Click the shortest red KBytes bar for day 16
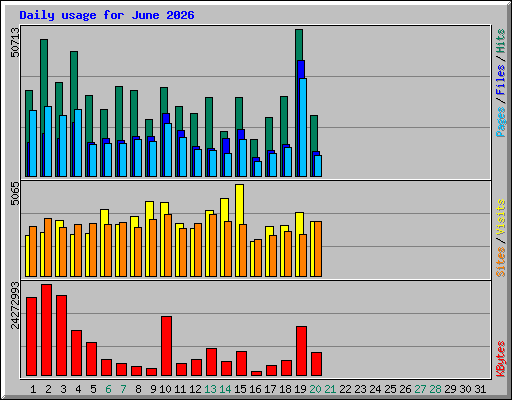The height and width of the screenshot is (400, 512). 256,373
